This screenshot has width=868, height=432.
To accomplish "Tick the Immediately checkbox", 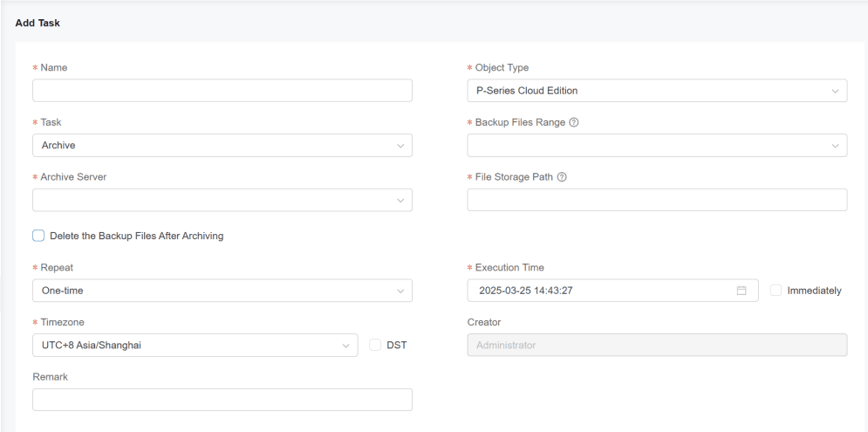I will point(776,291).
